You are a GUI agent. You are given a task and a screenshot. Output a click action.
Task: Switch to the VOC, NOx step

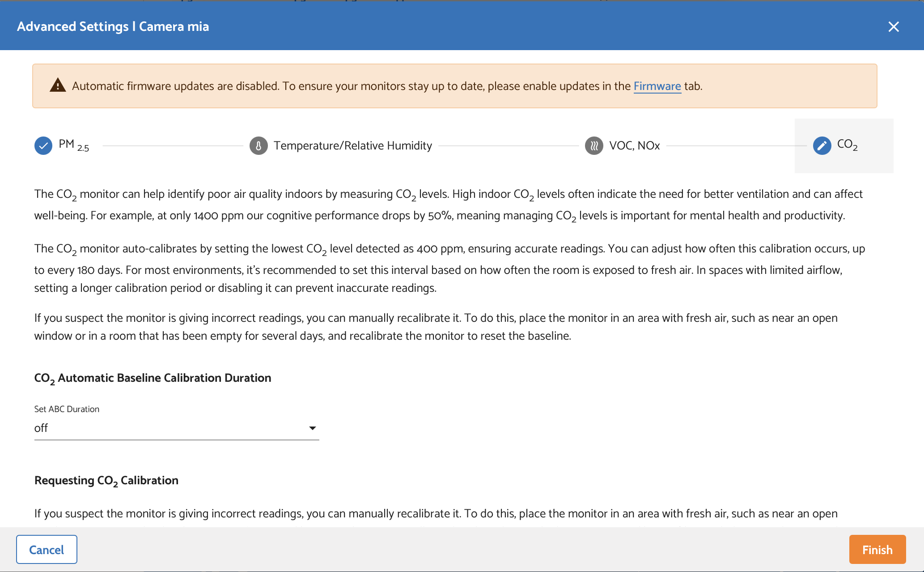pos(634,145)
